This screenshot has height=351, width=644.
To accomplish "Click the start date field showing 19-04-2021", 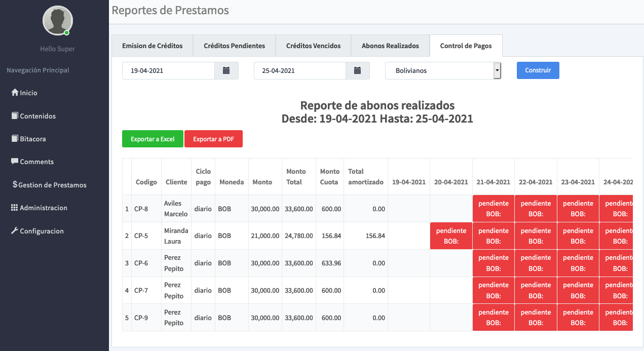I will pos(168,71).
